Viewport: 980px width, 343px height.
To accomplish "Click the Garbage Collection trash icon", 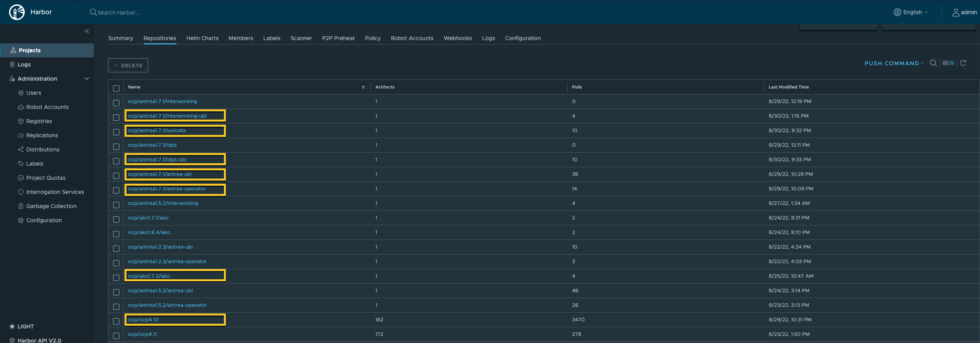I will pyautogui.click(x=21, y=206).
